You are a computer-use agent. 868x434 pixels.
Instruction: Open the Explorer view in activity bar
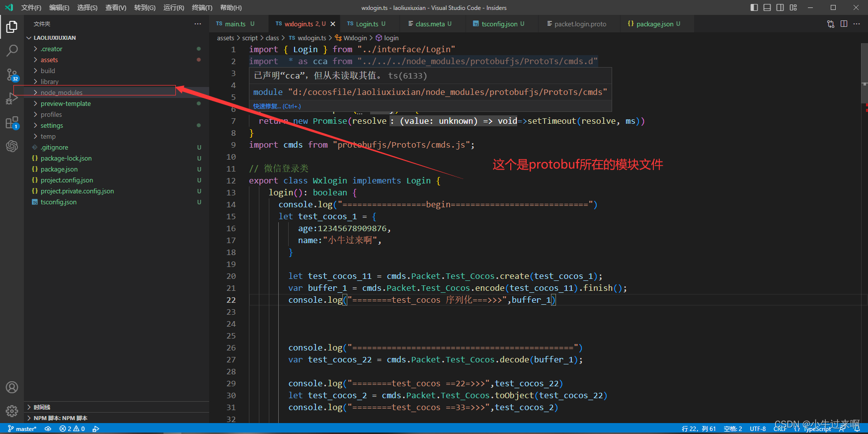[x=12, y=27]
